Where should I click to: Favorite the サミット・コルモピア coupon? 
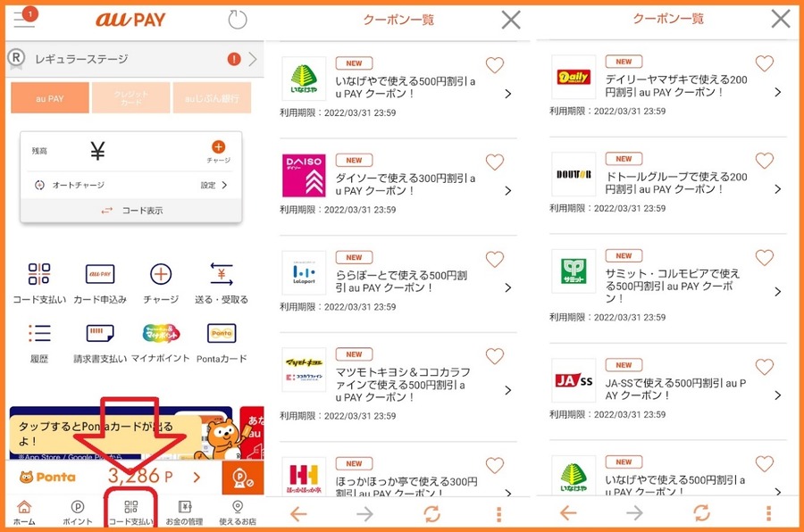(x=765, y=257)
